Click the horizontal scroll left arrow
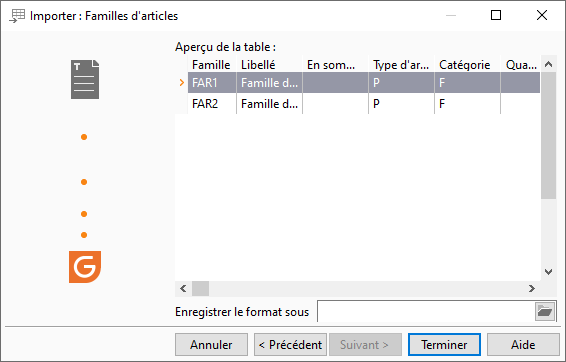Screen dimensions: 566x362 183,288
